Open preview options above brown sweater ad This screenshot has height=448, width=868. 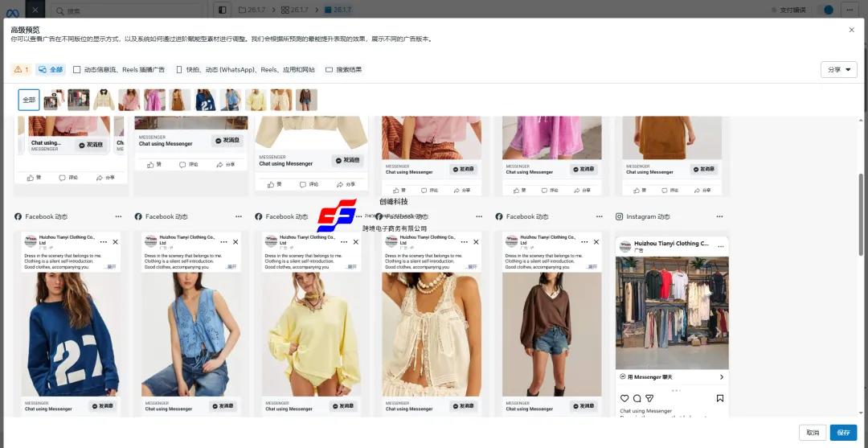pyautogui.click(x=600, y=216)
